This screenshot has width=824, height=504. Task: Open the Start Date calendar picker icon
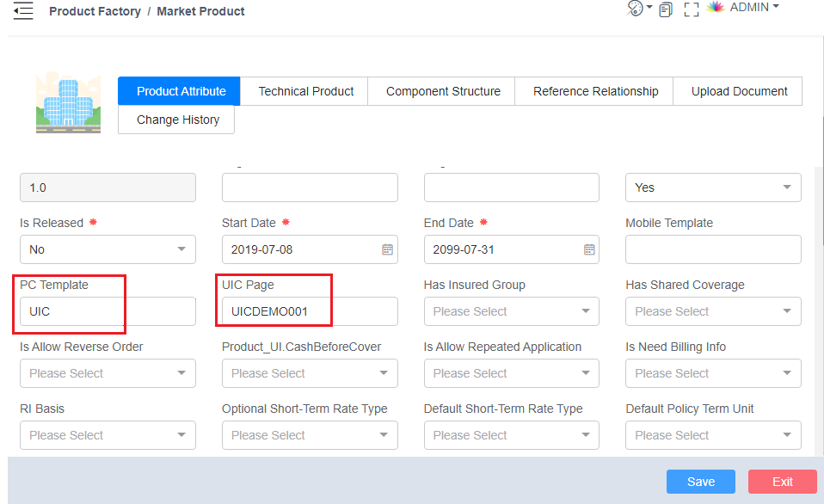pos(387,249)
